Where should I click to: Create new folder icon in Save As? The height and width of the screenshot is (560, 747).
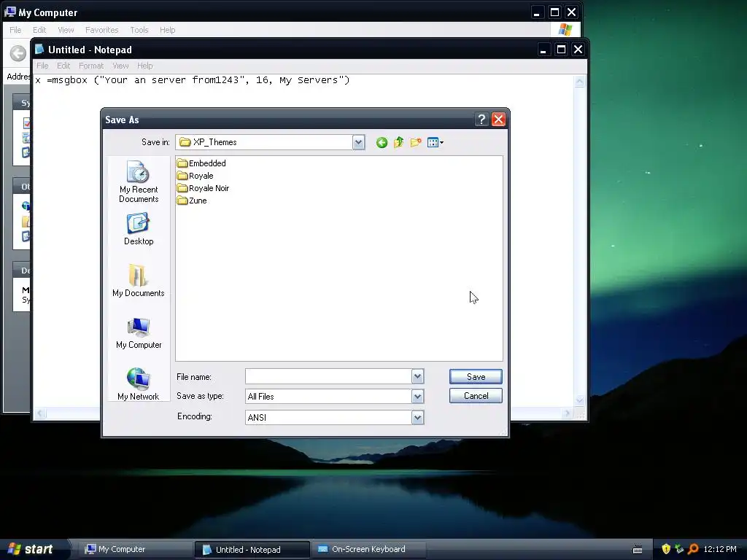pos(416,142)
